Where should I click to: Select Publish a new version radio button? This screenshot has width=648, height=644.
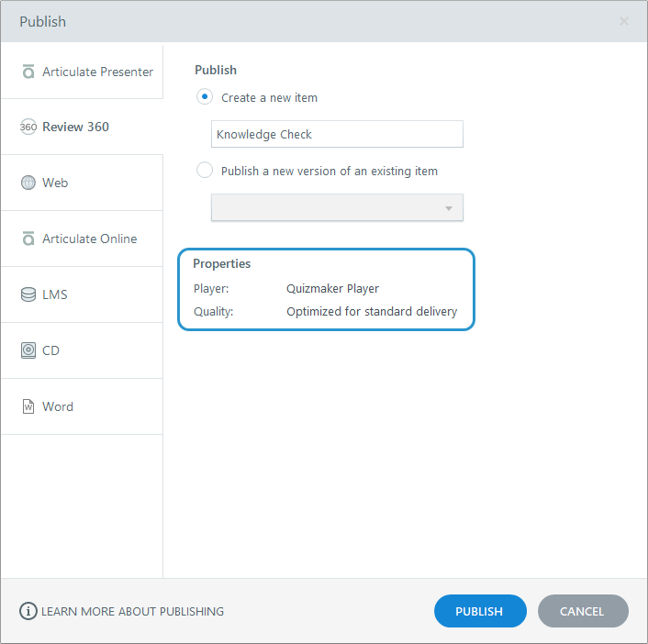pyautogui.click(x=205, y=171)
